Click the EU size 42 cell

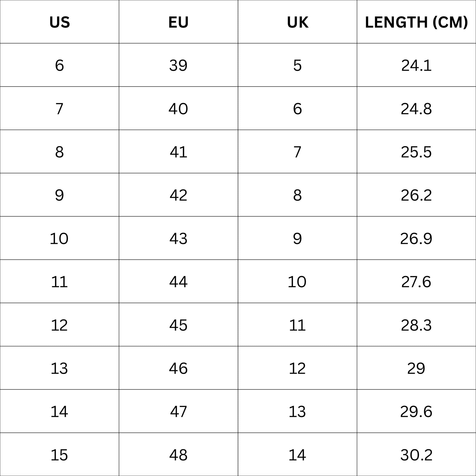[178, 195]
